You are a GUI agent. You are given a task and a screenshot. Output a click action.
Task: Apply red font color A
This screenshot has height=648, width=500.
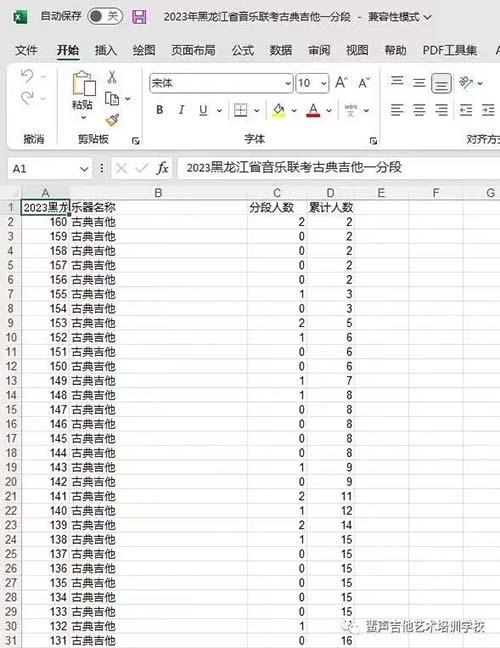(313, 110)
